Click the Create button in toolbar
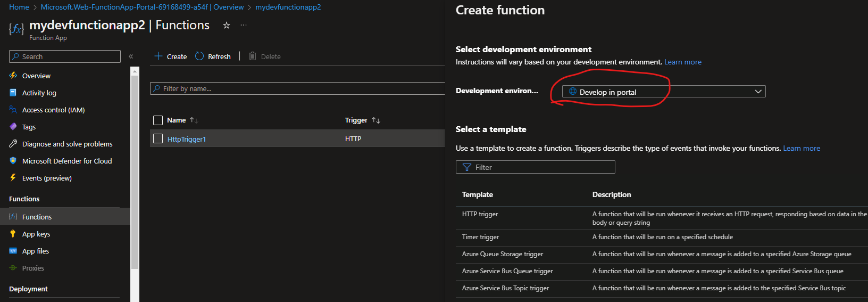Viewport: 868px width, 302px height. point(170,56)
